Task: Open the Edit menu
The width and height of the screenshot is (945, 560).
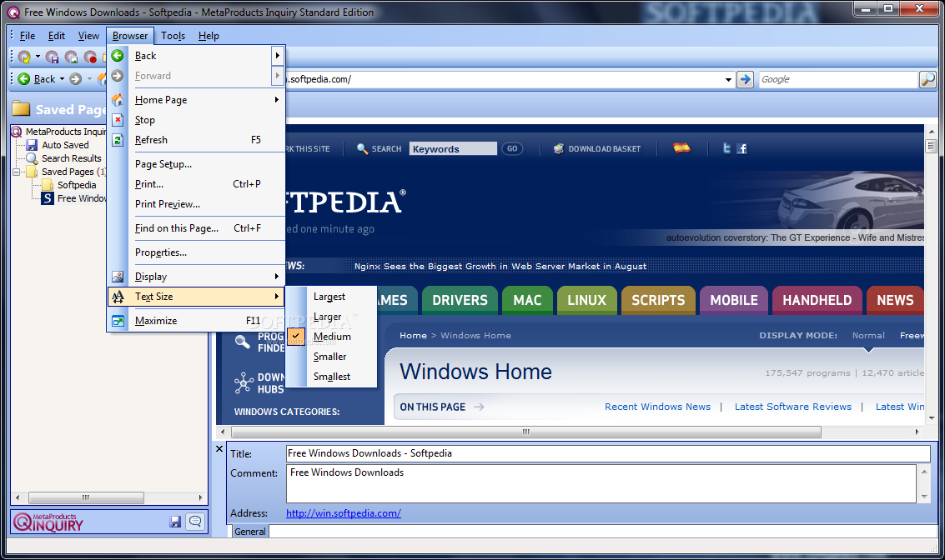Action: coord(57,36)
